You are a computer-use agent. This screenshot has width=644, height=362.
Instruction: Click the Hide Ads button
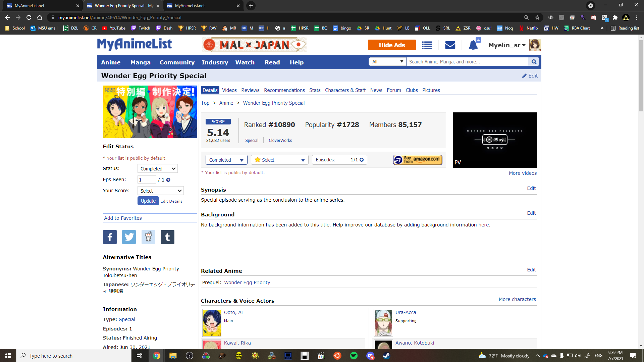[x=392, y=45]
